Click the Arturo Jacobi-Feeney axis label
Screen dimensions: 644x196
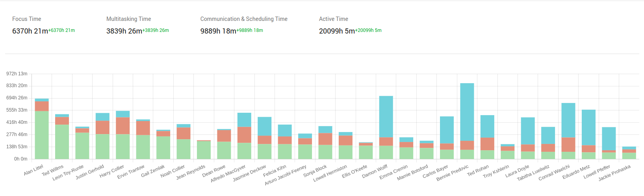pos(285,175)
